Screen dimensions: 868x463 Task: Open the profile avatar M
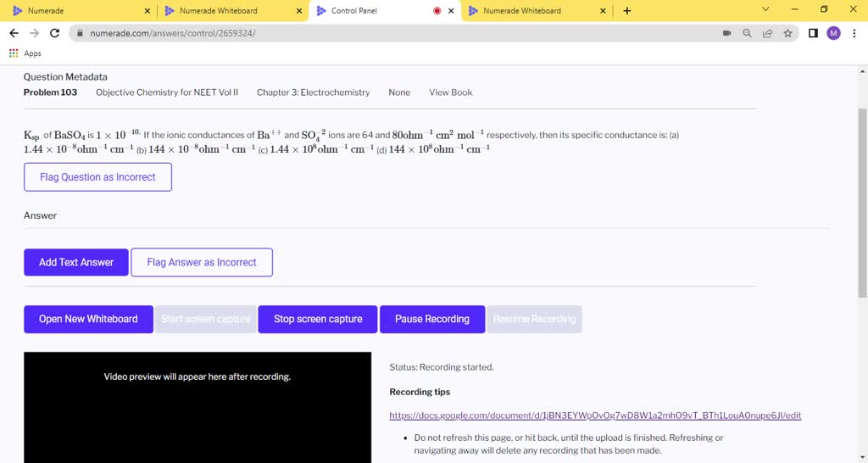tap(833, 33)
